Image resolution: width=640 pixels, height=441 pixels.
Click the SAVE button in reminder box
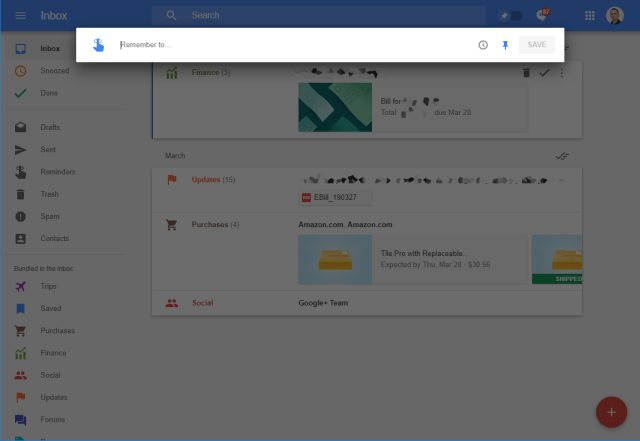[x=537, y=45]
